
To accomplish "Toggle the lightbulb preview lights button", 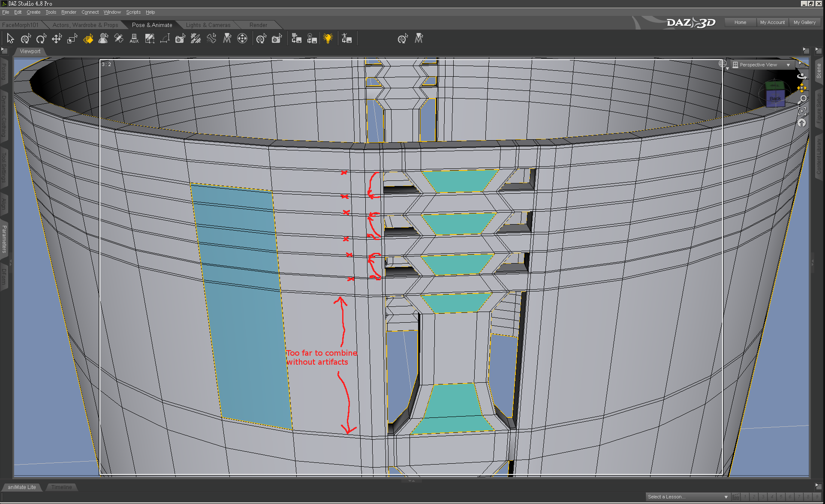I will coord(328,39).
